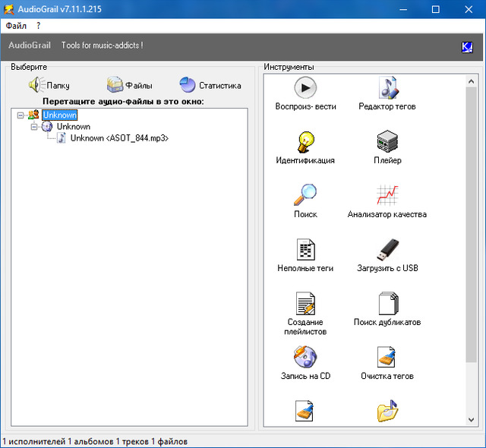Viewport: 486px width, 448px height.
Task: Open the Неполные теги tool
Action: 305,250
